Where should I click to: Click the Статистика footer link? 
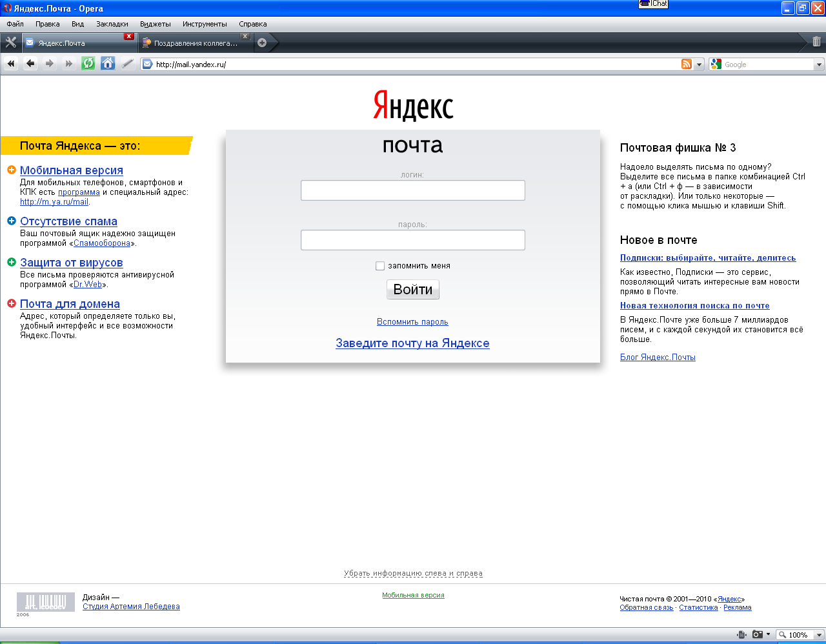(698, 608)
